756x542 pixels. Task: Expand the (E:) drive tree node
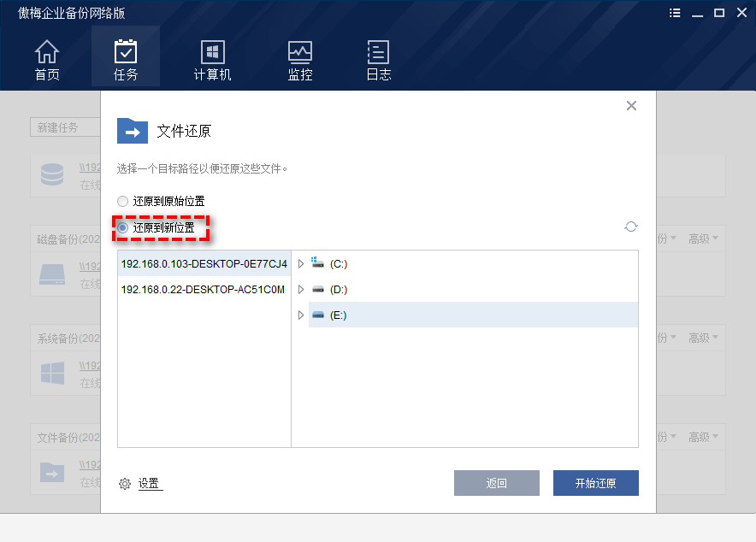pyautogui.click(x=301, y=315)
